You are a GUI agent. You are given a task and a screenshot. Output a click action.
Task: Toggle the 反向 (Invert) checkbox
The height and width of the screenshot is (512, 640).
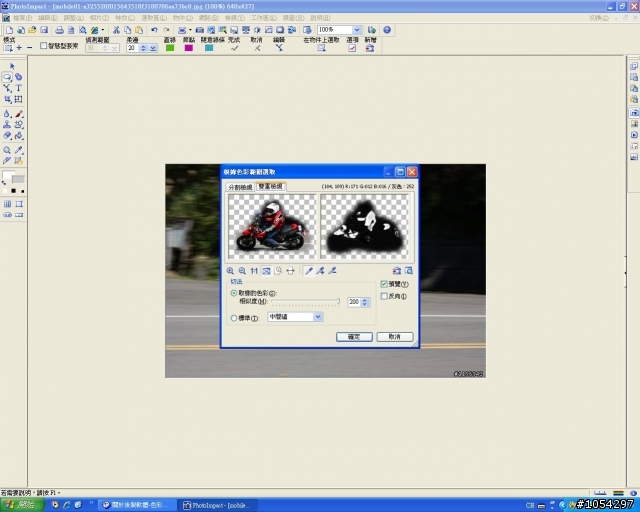(384, 296)
